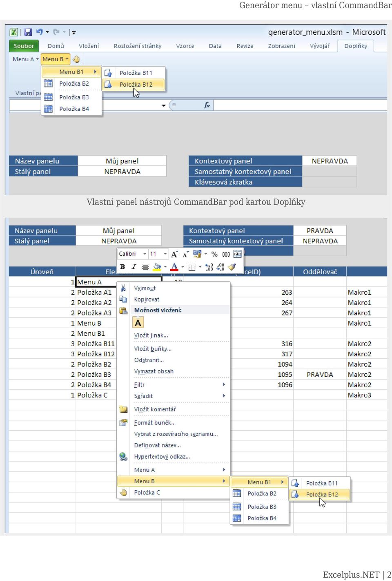The height and width of the screenshot is (581, 392).
Task: Select the Položka A3 cell in the sheet
Action: click(96, 313)
